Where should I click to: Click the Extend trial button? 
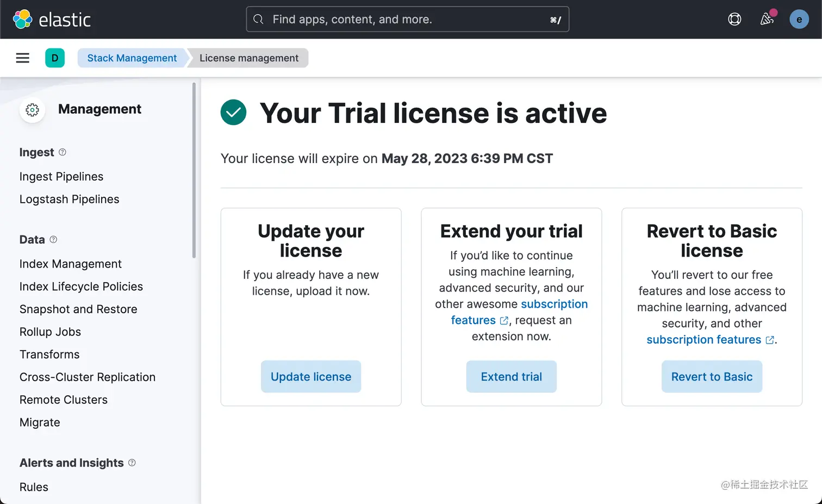pyautogui.click(x=512, y=377)
